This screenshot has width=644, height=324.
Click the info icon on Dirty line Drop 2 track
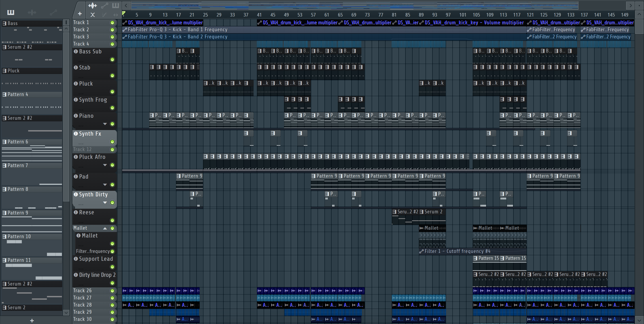click(76, 275)
